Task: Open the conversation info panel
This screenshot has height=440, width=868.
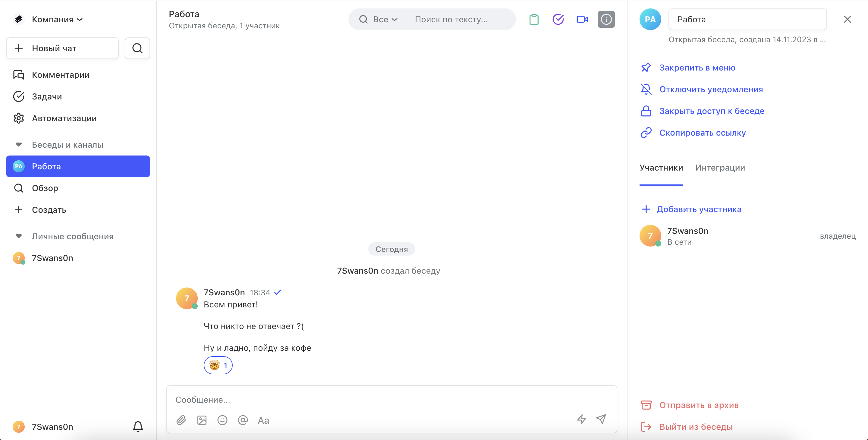Action: (x=606, y=19)
